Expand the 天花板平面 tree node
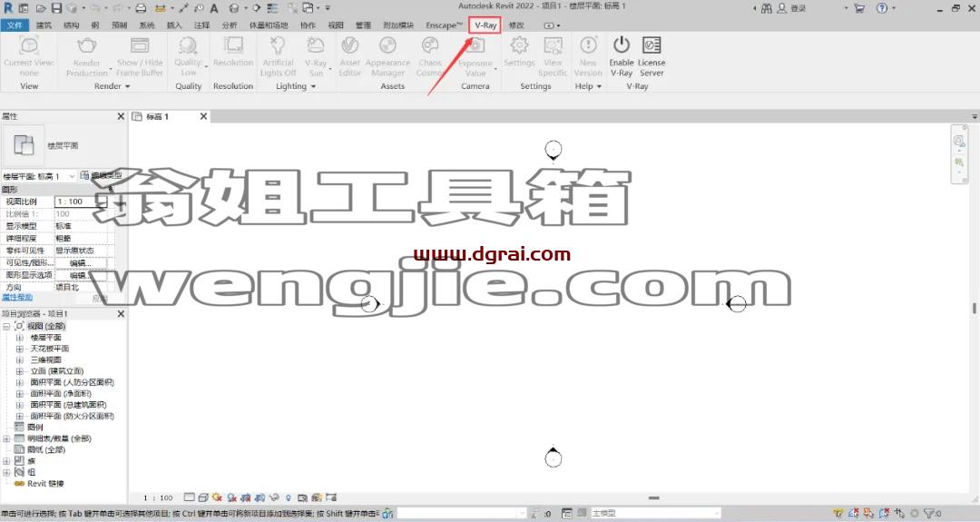The image size is (980, 522). (19, 349)
